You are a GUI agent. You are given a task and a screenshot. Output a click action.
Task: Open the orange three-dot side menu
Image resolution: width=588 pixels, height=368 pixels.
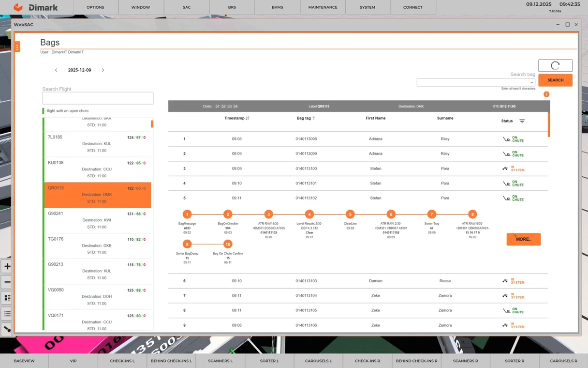click(x=17, y=47)
